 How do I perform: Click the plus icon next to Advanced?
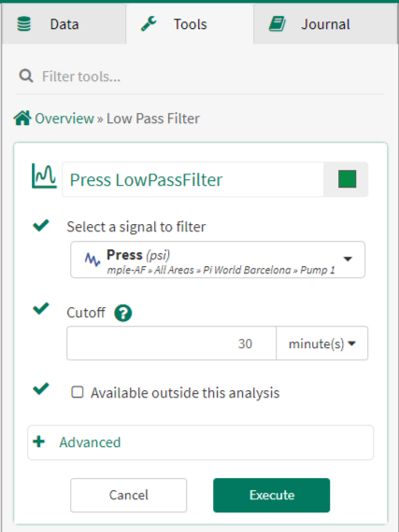click(x=39, y=441)
